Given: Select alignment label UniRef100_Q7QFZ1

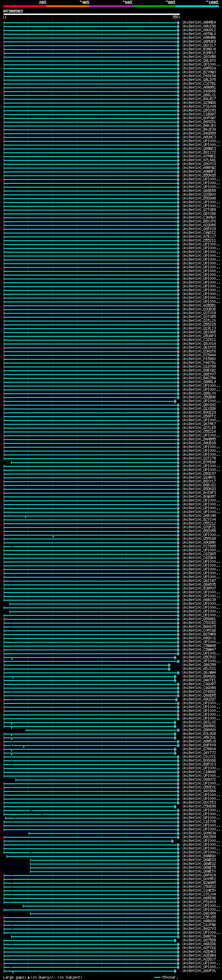Looking at the screenshot, I should (199, 527).
